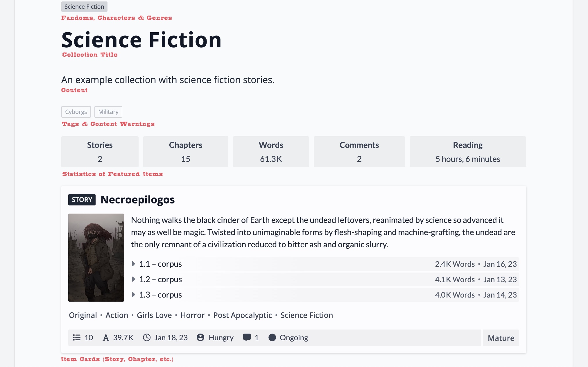Expand chapter 1.3 corpus entry
This screenshot has width=588, height=367.
pos(135,295)
